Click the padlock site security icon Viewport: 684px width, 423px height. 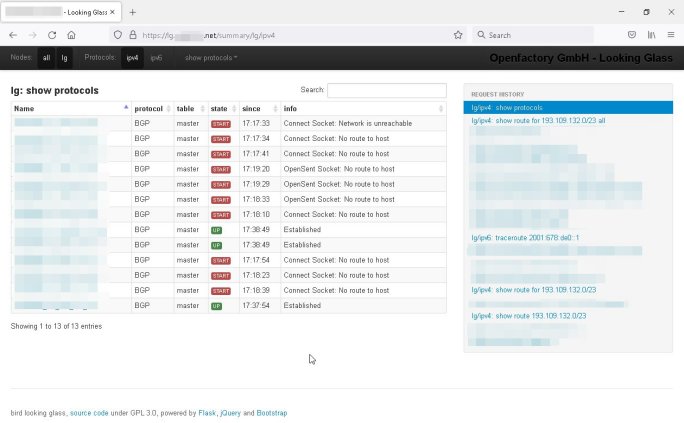coord(133,35)
